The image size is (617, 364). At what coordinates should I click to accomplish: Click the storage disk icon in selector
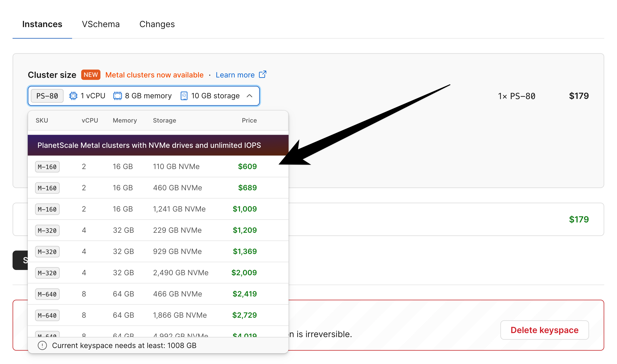(184, 96)
